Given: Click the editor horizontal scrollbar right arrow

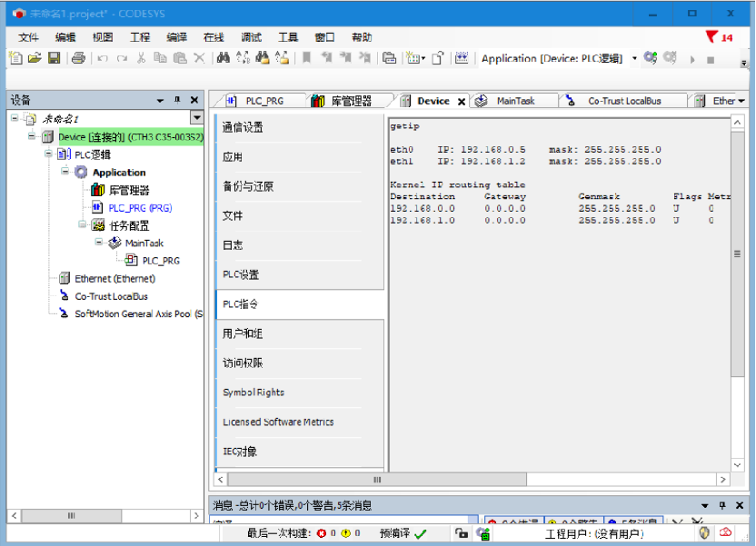Looking at the screenshot, I should (x=722, y=480).
